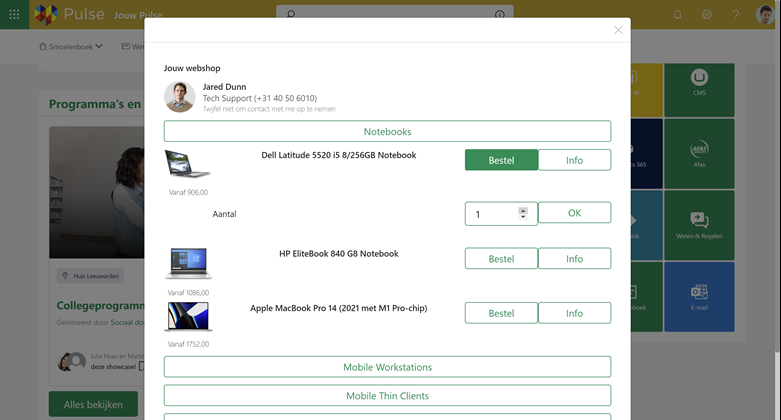The width and height of the screenshot is (781, 420).
Task: Click the Pulse logo
Action: (70, 14)
